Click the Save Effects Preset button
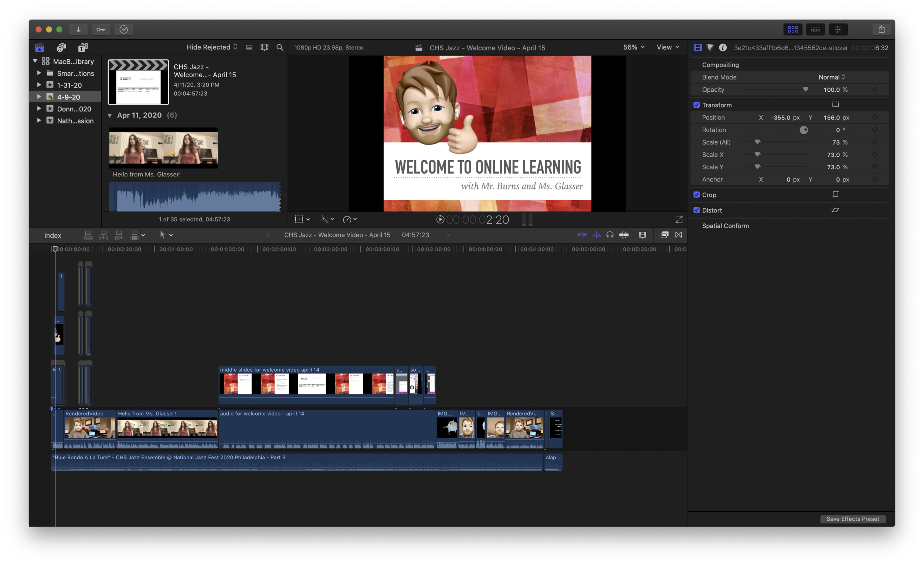Image resolution: width=924 pixels, height=565 pixels. (x=852, y=519)
